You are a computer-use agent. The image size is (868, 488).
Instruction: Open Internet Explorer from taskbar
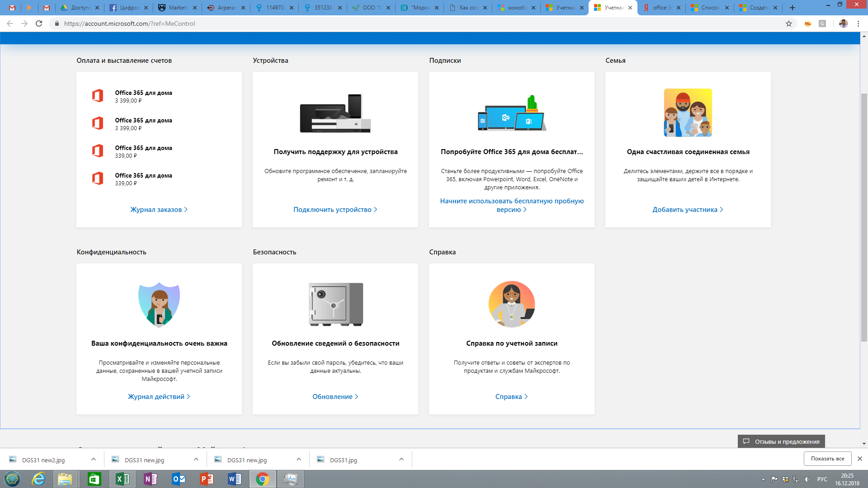click(38, 479)
